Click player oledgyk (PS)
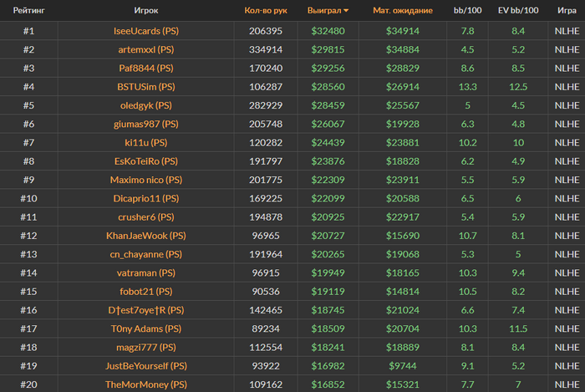The image size is (585, 392). point(146,105)
